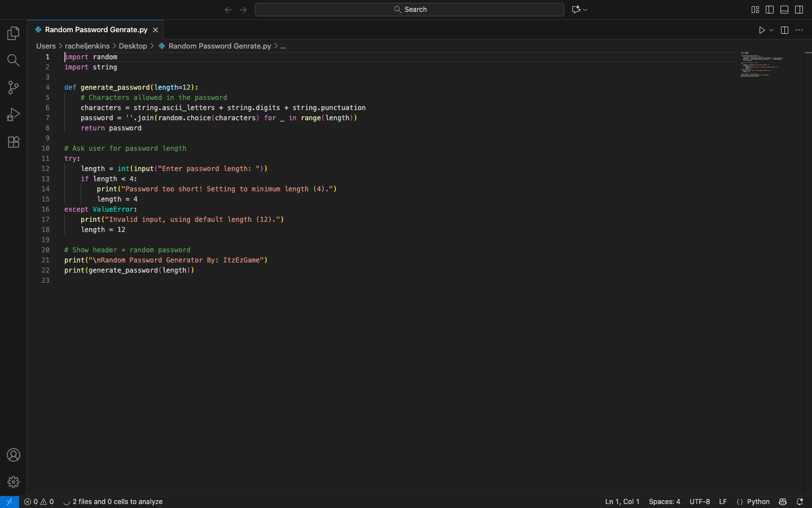Click the Spaces: 4 indentation setting

pos(664,502)
